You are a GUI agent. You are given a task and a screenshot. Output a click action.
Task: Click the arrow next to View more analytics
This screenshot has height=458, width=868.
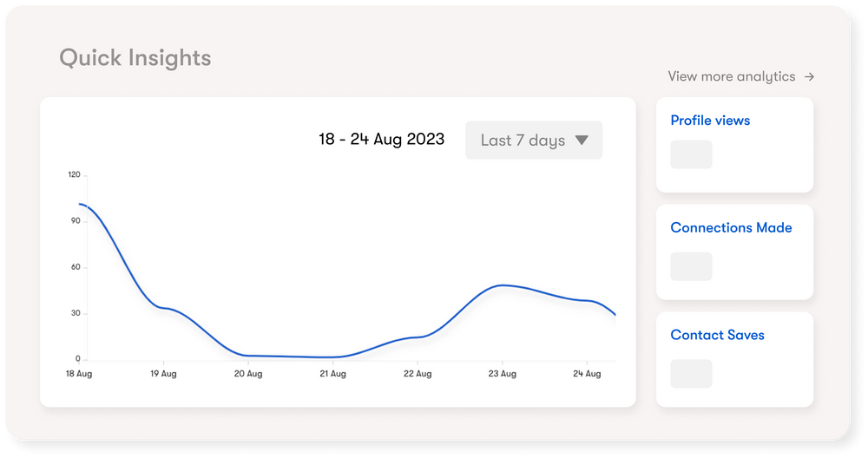point(809,76)
